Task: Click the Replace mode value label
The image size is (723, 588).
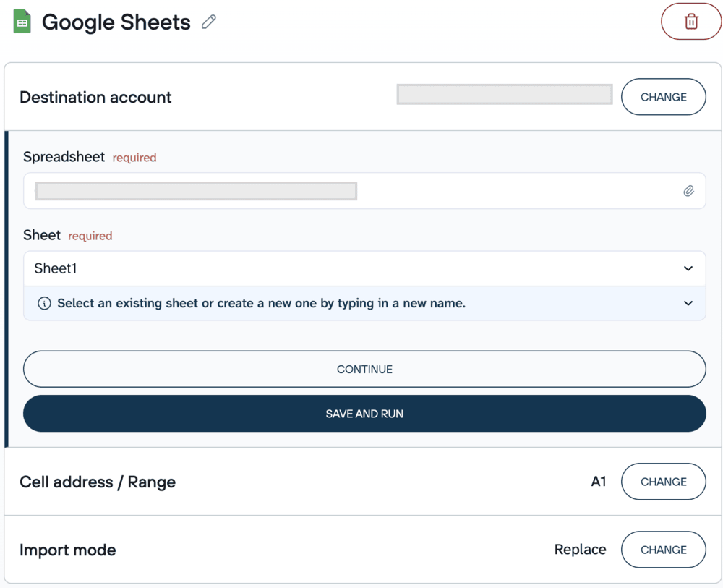Action: (x=580, y=549)
